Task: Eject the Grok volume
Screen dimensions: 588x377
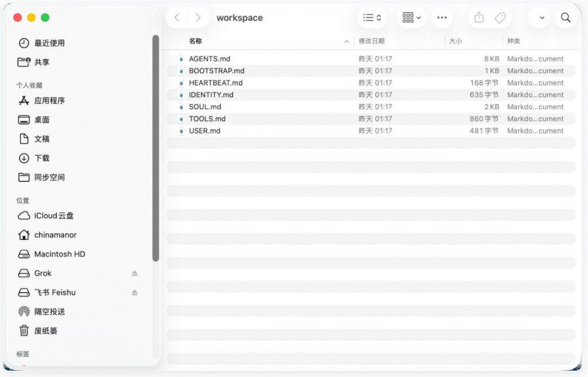Action: pos(134,273)
